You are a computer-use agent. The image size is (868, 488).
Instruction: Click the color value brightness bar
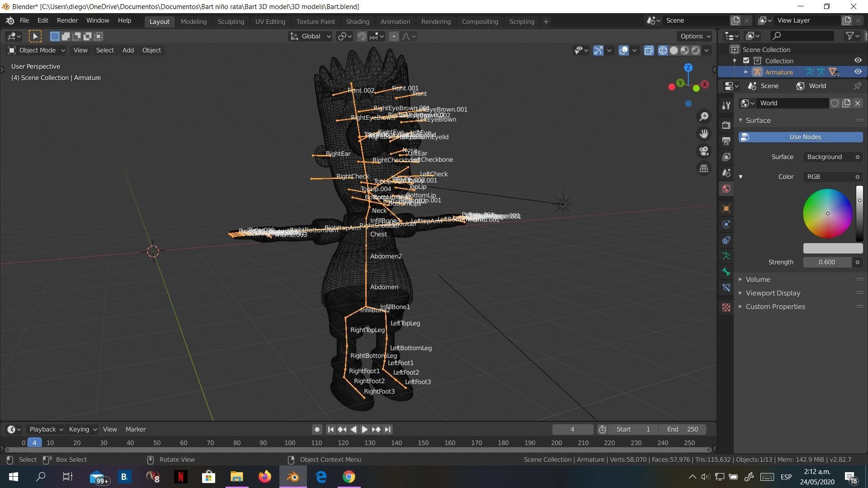pyautogui.click(x=859, y=213)
